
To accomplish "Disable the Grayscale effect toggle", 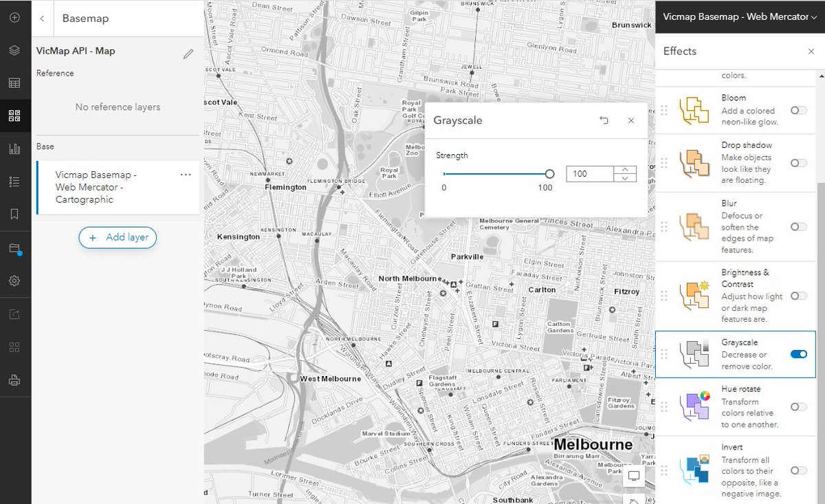I will (798, 354).
